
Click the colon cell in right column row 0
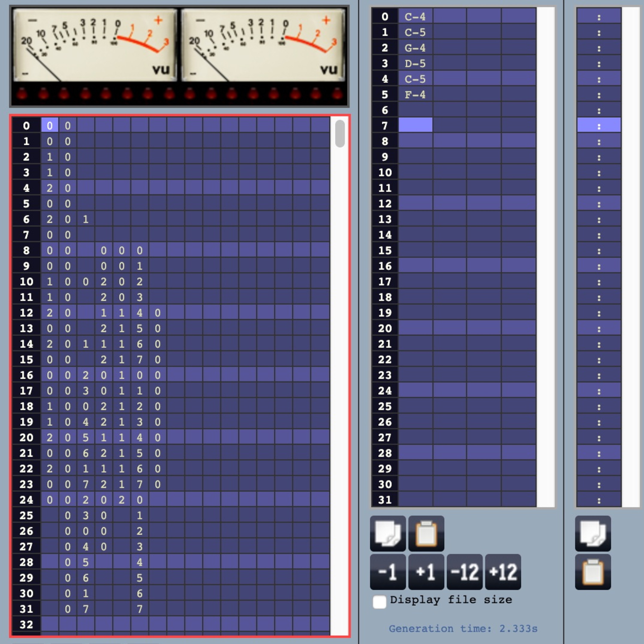(x=599, y=16)
